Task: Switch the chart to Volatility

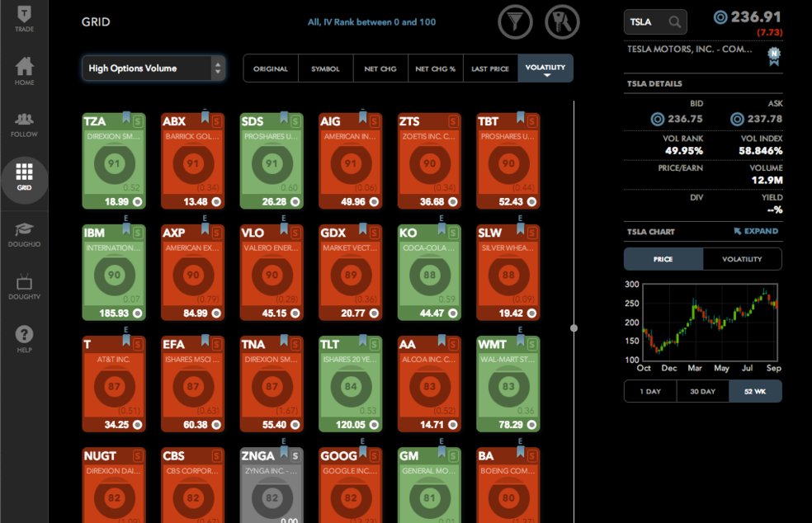Action: [x=742, y=259]
